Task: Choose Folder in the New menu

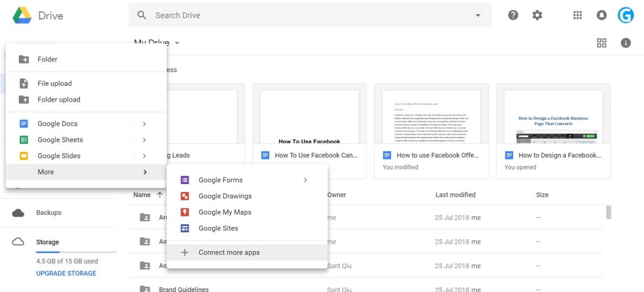Action: tap(86, 59)
